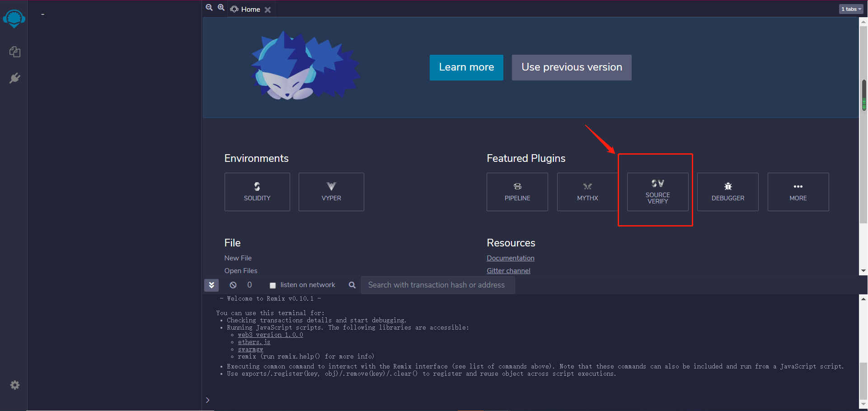This screenshot has height=411, width=868.
Task: Clear the terminal console icon
Action: coord(233,285)
